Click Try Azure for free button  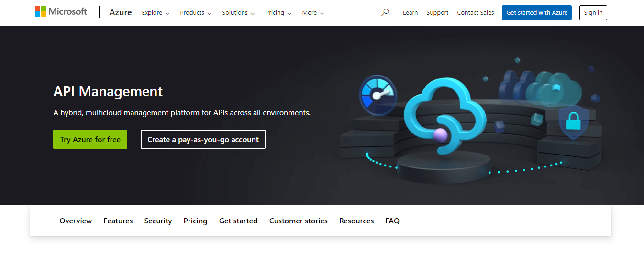pyautogui.click(x=90, y=139)
